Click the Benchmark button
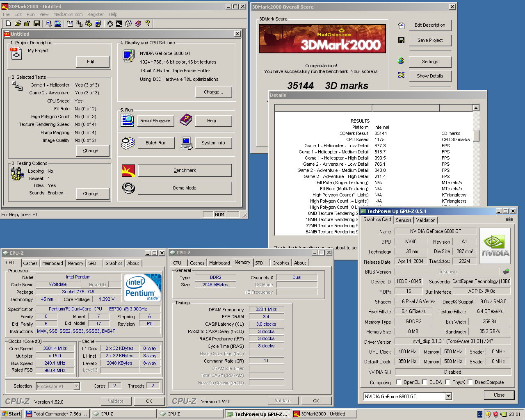 pyautogui.click(x=185, y=170)
